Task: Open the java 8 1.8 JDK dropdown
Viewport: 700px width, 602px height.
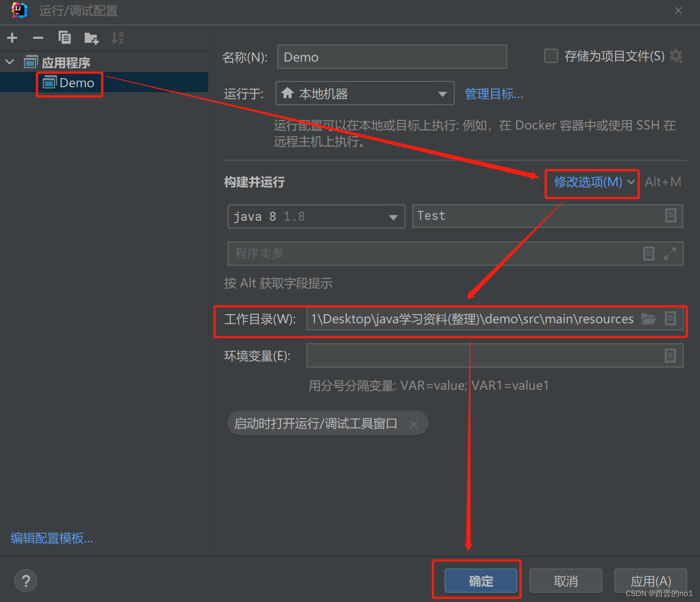Action: 316,217
